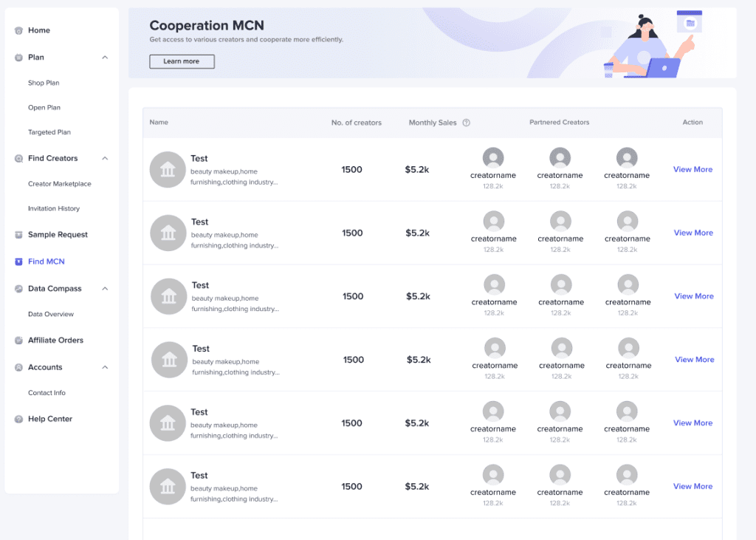Click the Monthly Sales help icon
Viewport: 756px width, 540px height.
click(x=467, y=123)
